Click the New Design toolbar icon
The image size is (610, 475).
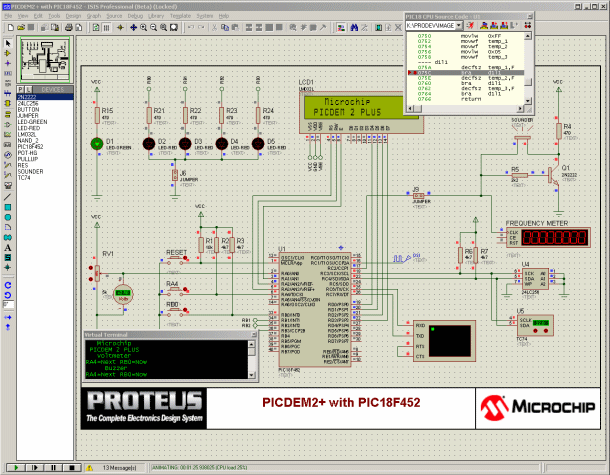point(11,27)
